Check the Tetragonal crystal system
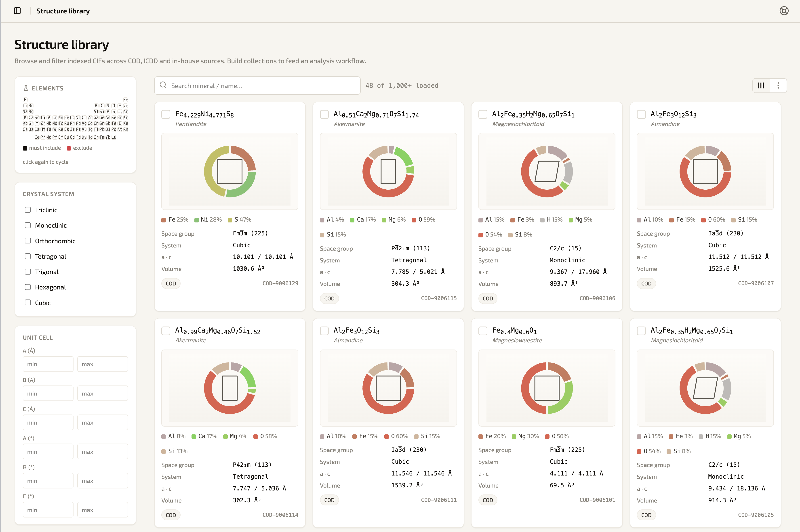This screenshot has height=532, width=800. tap(28, 256)
